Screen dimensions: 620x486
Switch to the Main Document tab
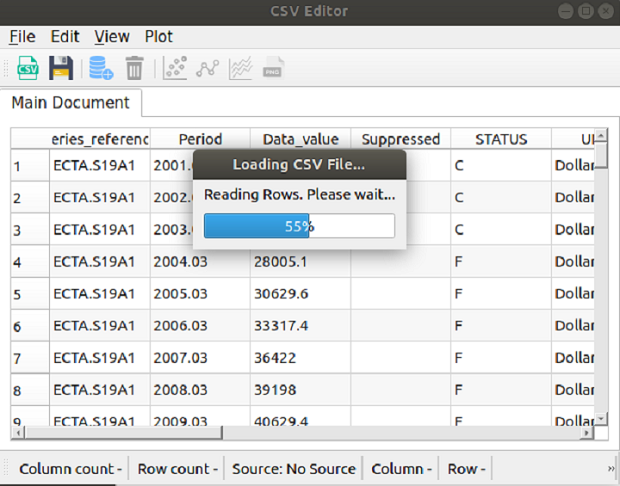70,103
